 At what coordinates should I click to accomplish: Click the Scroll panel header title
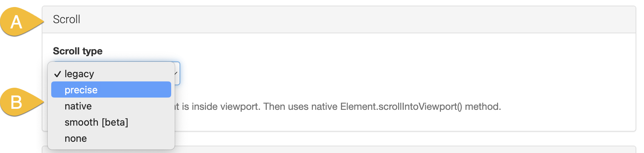point(67,19)
